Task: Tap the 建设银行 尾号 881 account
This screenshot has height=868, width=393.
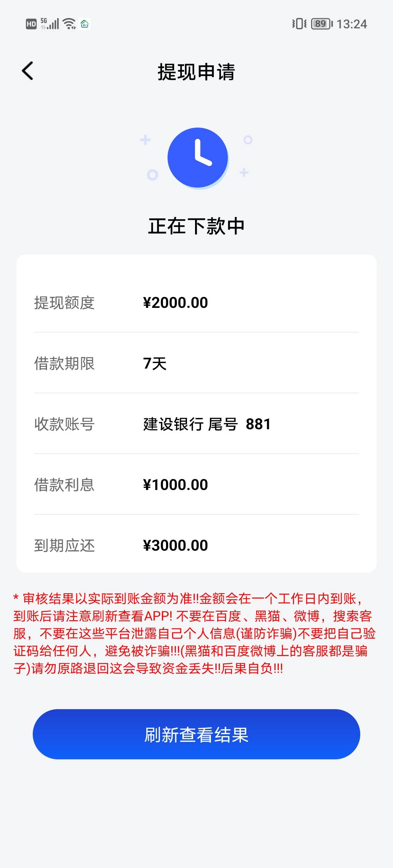Action: [207, 424]
